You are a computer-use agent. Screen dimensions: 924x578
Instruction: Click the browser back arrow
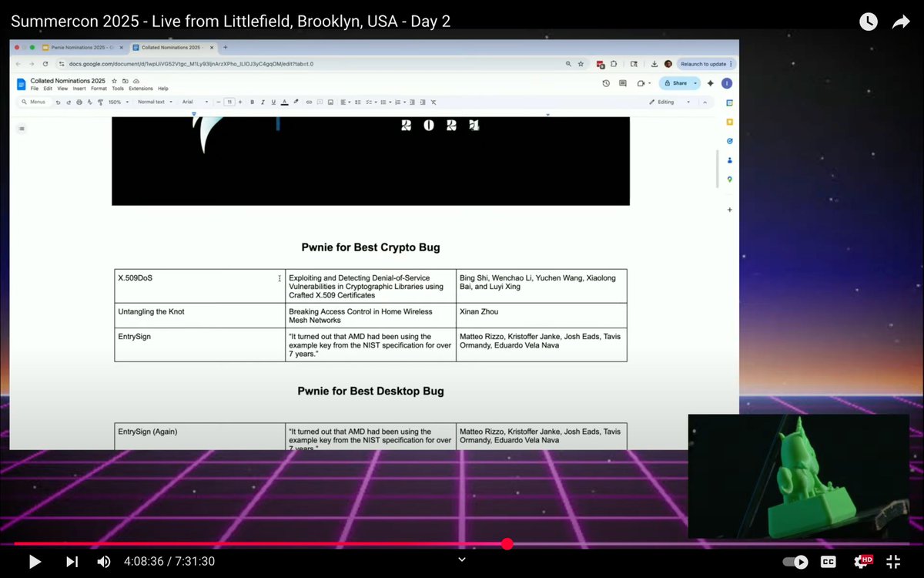pyautogui.click(x=18, y=64)
